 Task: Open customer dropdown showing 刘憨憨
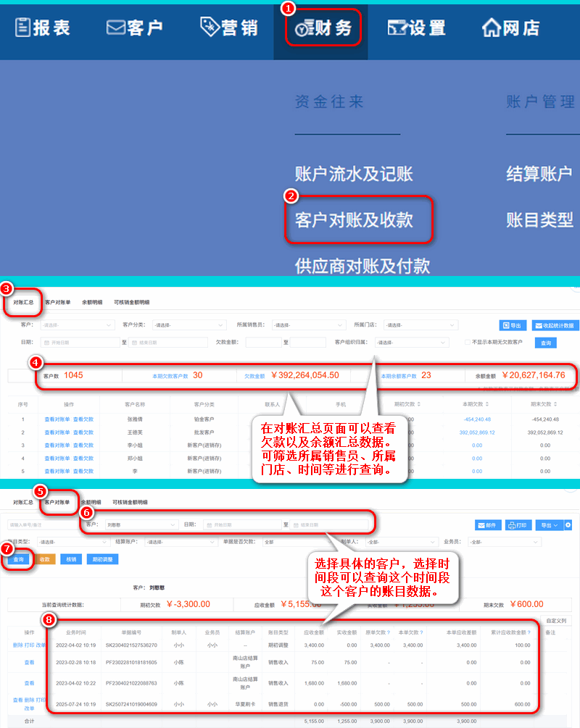[141, 524]
